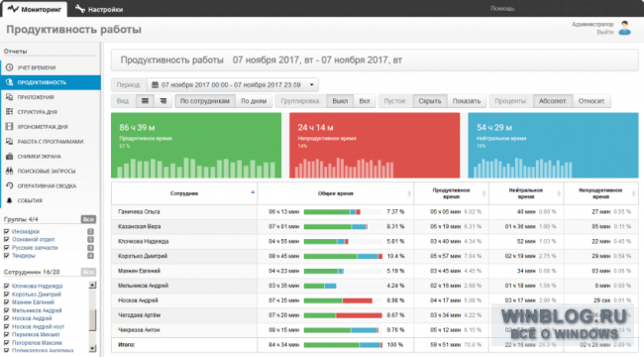This screenshot has height=357, width=644.
Task: Set grouping to Выкл
Action: pos(340,101)
